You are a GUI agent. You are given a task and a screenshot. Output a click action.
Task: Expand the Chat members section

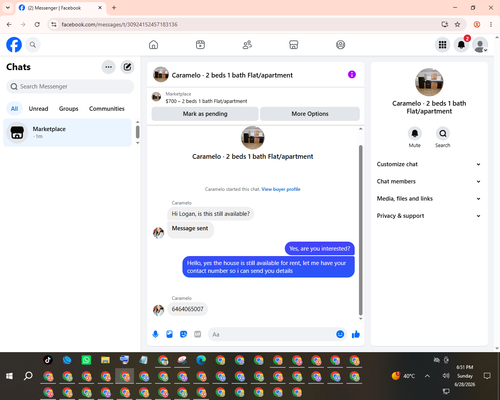[x=429, y=181]
